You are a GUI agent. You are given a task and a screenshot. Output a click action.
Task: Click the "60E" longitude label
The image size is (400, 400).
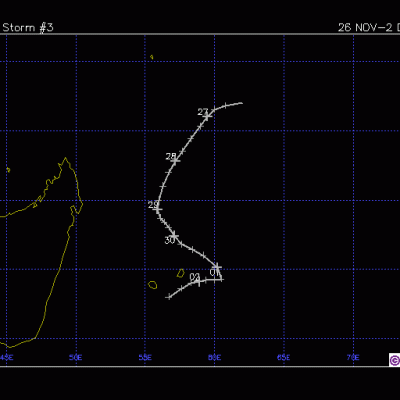pyautogui.click(x=214, y=358)
